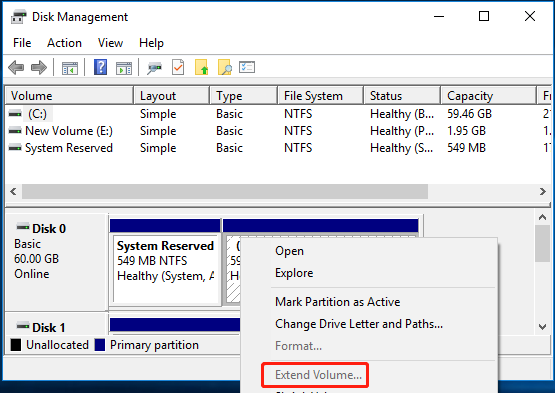The image size is (555, 393).
Task: Select the System Reserved volume row
Action: coord(278,148)
